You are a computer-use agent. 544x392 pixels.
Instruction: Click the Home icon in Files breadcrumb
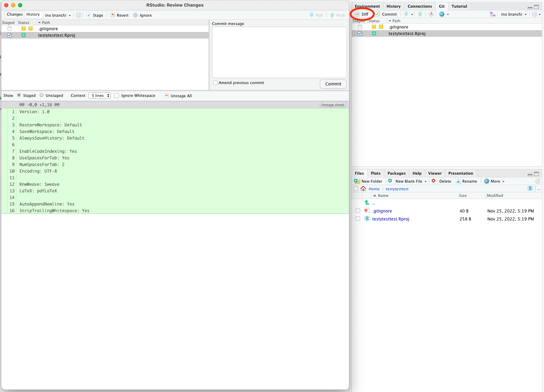pos(363,189)
